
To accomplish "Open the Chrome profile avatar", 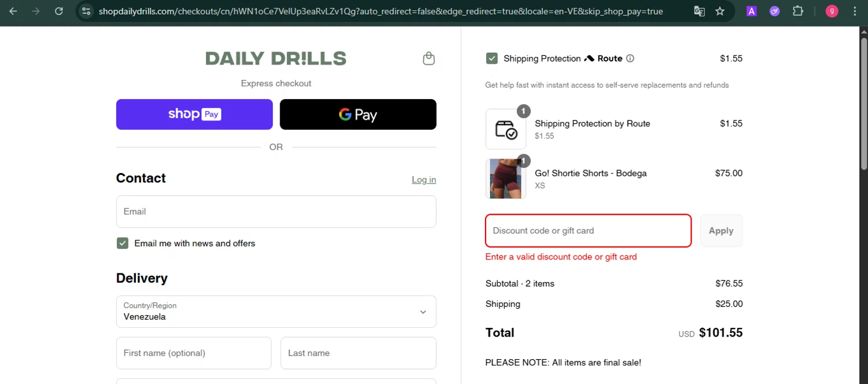I will pos(832,11).
